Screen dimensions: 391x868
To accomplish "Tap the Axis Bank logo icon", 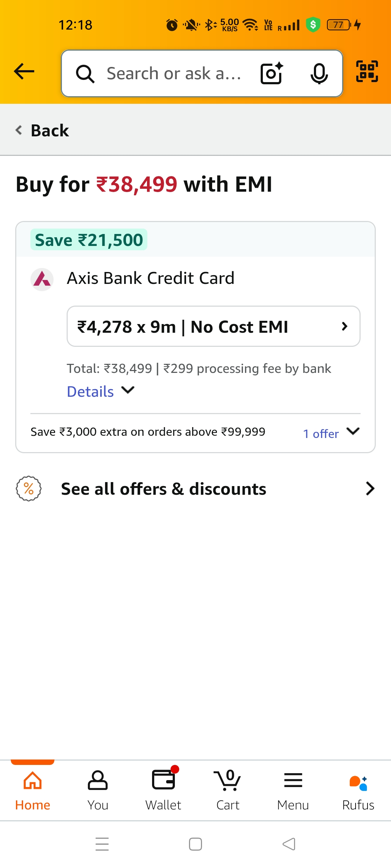I will point(42,279).
